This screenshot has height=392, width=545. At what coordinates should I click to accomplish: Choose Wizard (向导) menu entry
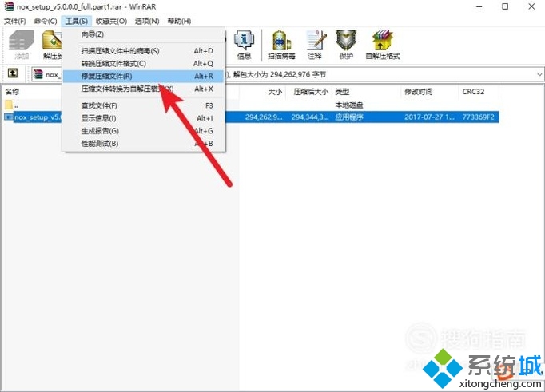pos(144,34)
